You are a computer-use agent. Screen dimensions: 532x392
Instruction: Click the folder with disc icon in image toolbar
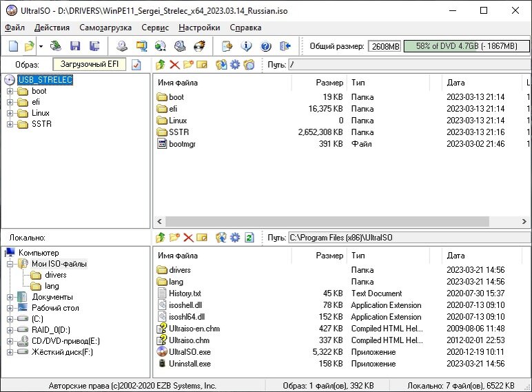(249, 65)
